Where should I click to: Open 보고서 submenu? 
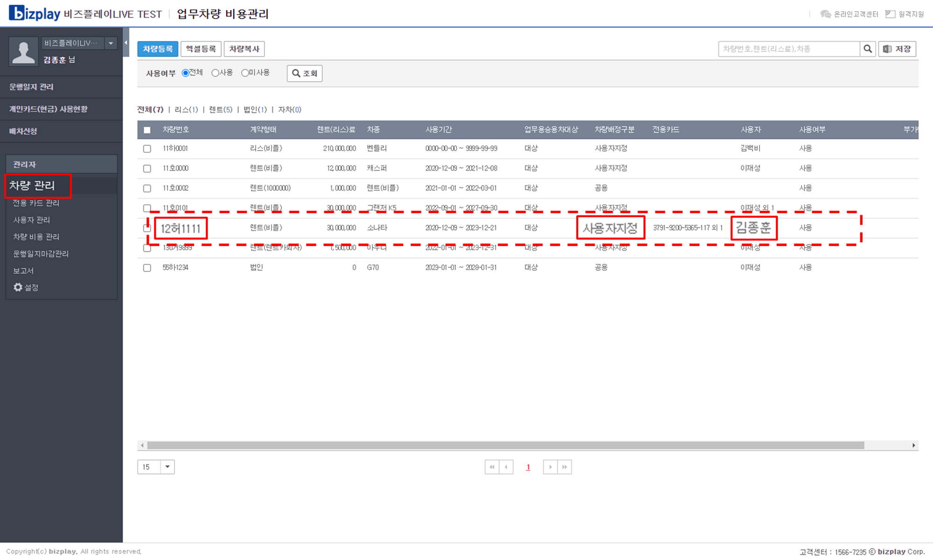pos(23,270)
